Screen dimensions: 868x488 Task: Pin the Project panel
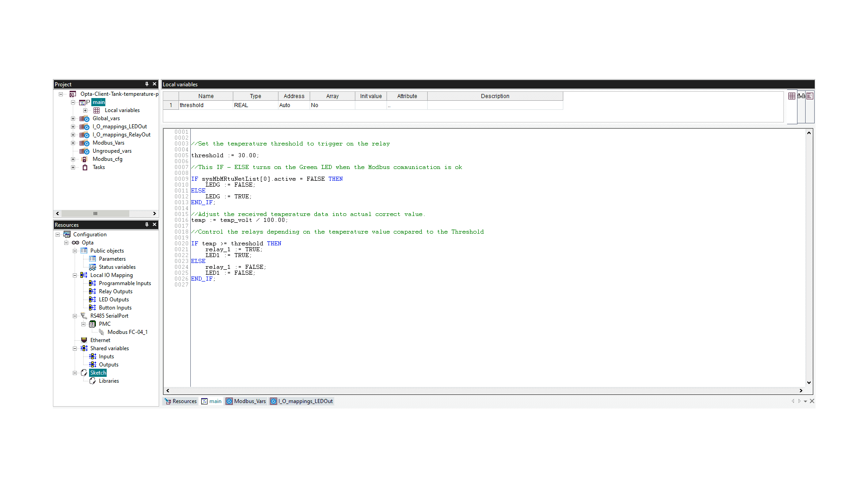(x=146, y=84)
